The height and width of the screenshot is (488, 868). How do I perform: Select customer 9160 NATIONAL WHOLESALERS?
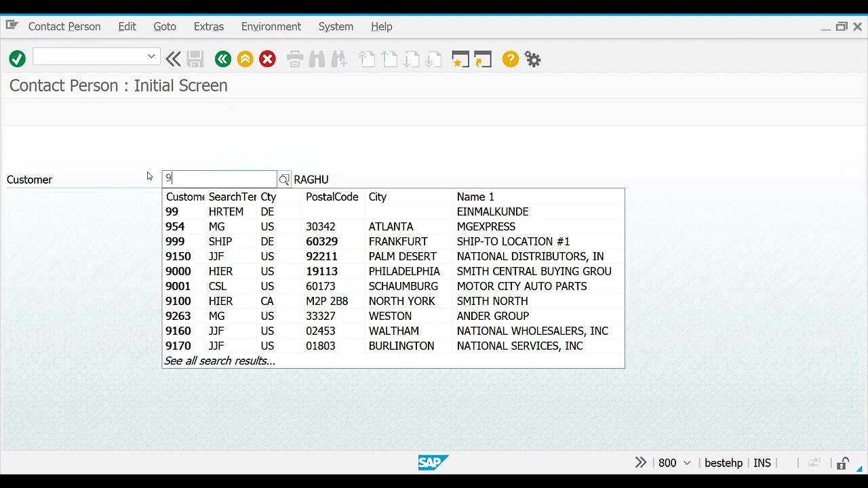(x=393, y=331)
